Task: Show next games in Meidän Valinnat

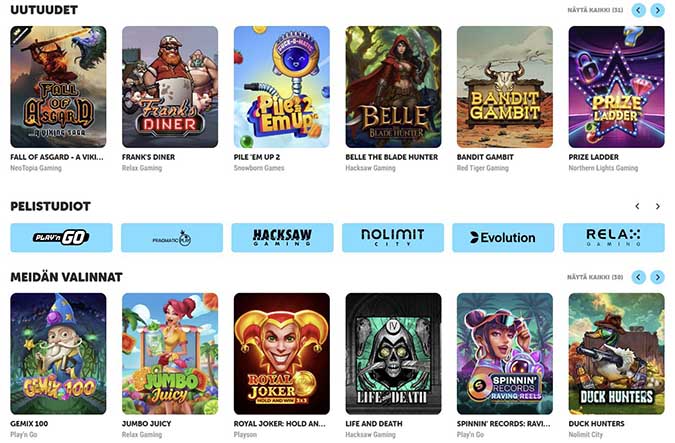Action: (657, 277)
